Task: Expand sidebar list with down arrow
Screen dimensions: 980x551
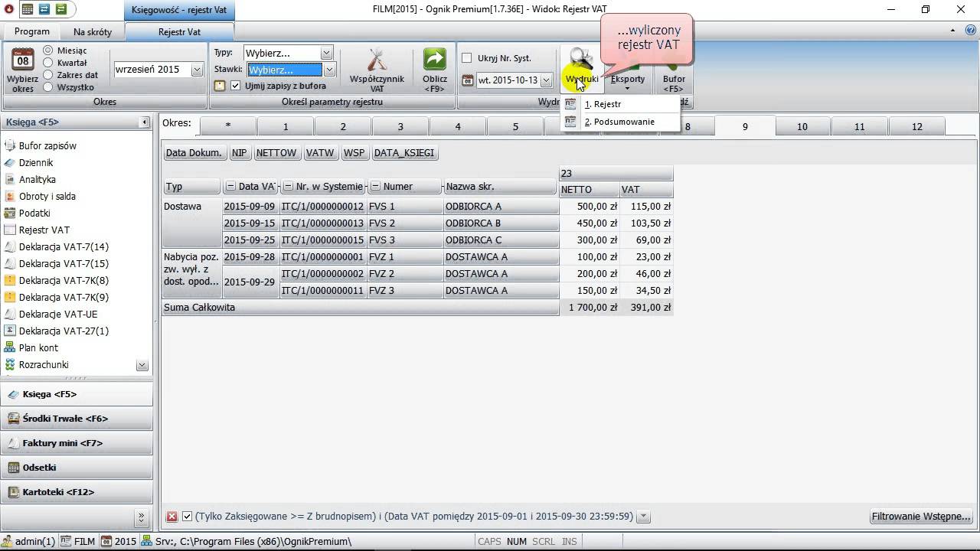Action: pyautogui.click(x=142, y=365)
